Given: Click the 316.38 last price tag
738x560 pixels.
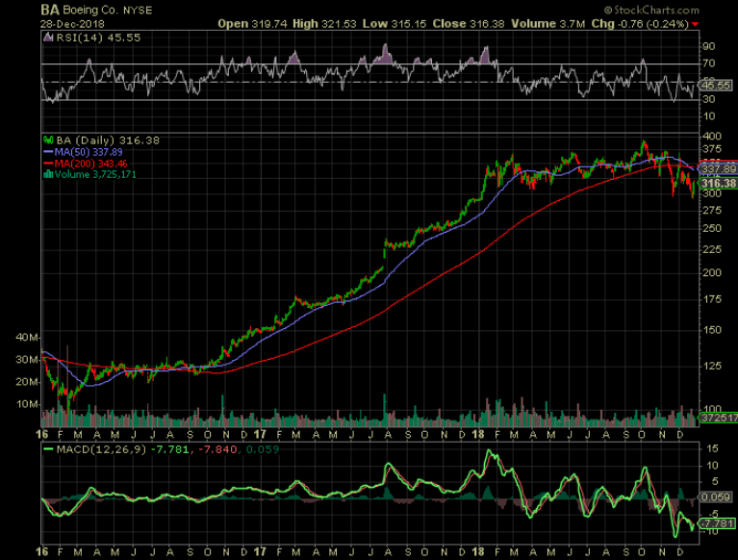Looking at the screenshot, I should tap(720, 183).
